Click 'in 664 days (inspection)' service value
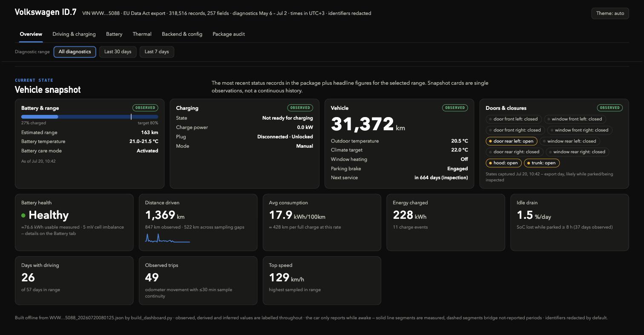This screenshot has width=644, height=335. [x=441, y=178]
